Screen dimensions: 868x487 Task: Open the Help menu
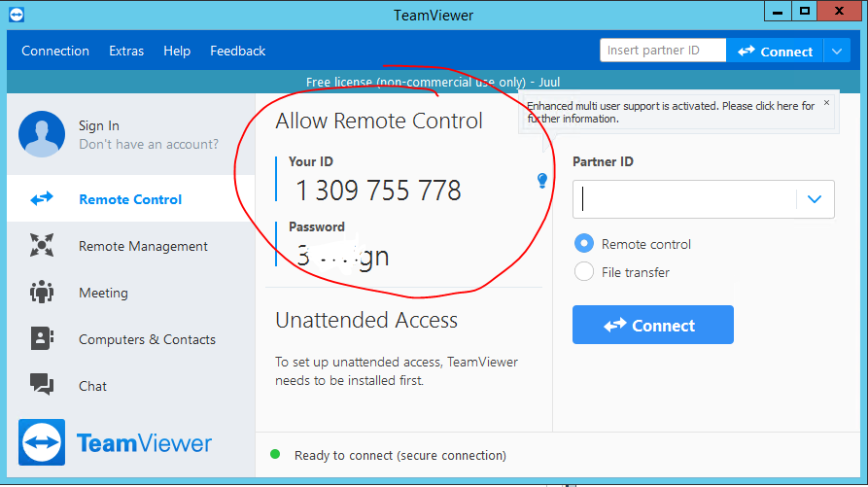177,51
